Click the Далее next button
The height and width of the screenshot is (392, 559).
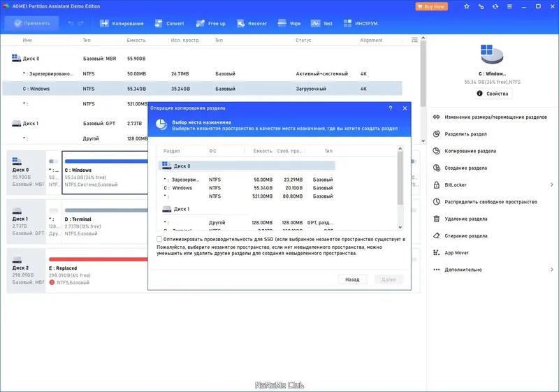pos(389,280)
